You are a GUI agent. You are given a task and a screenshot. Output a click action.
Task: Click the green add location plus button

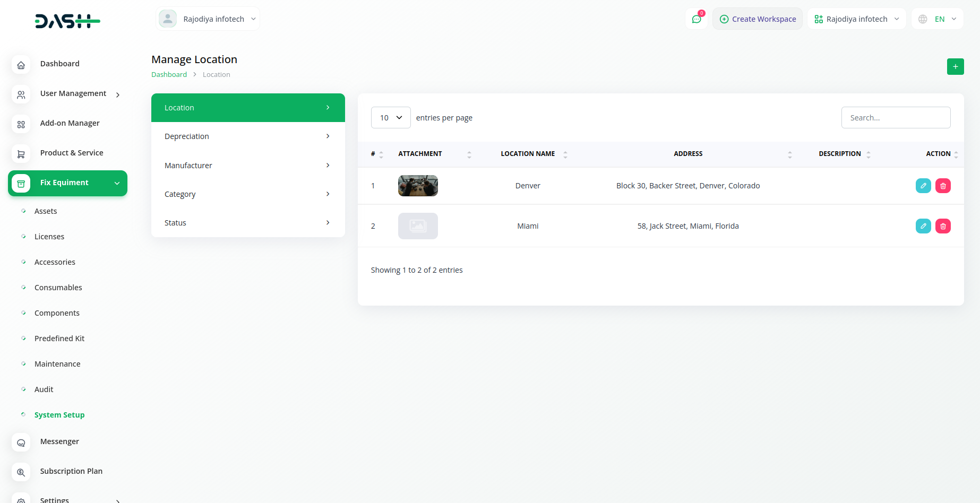click(955, 67)
